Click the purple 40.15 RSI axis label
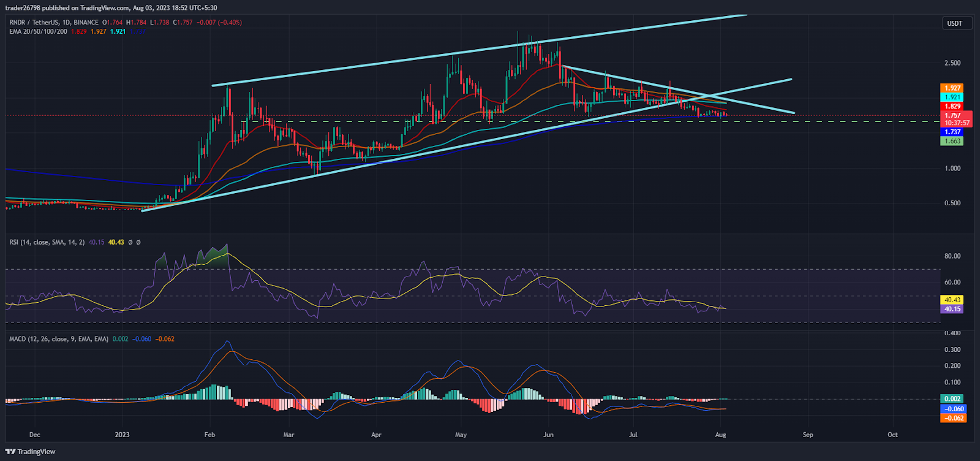980x461 pixels. pos(952,309)
